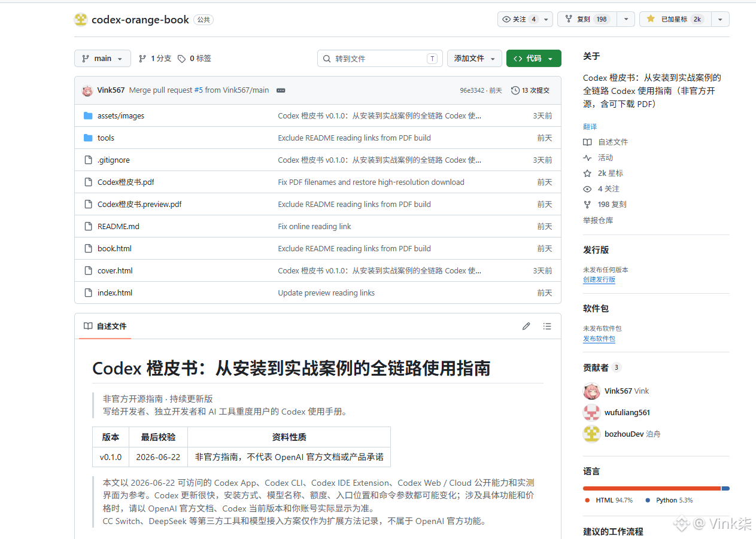Click file icon beside .gitignore

pos(88,160)
